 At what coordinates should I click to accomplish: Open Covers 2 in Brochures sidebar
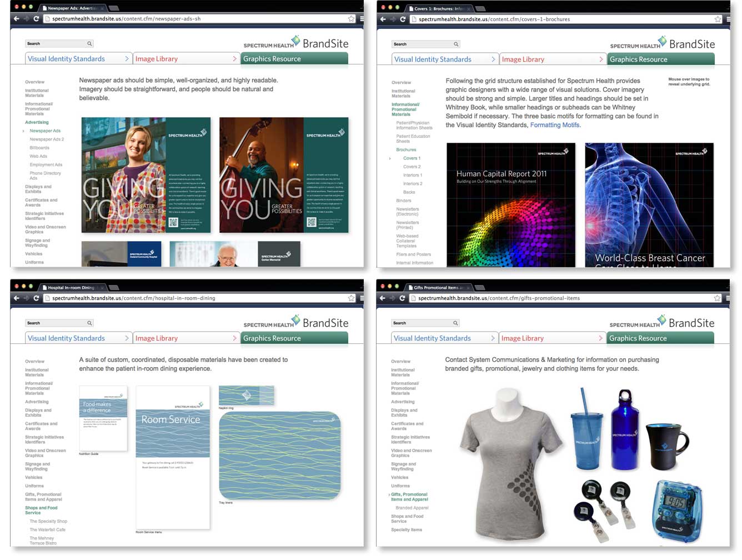412,167
